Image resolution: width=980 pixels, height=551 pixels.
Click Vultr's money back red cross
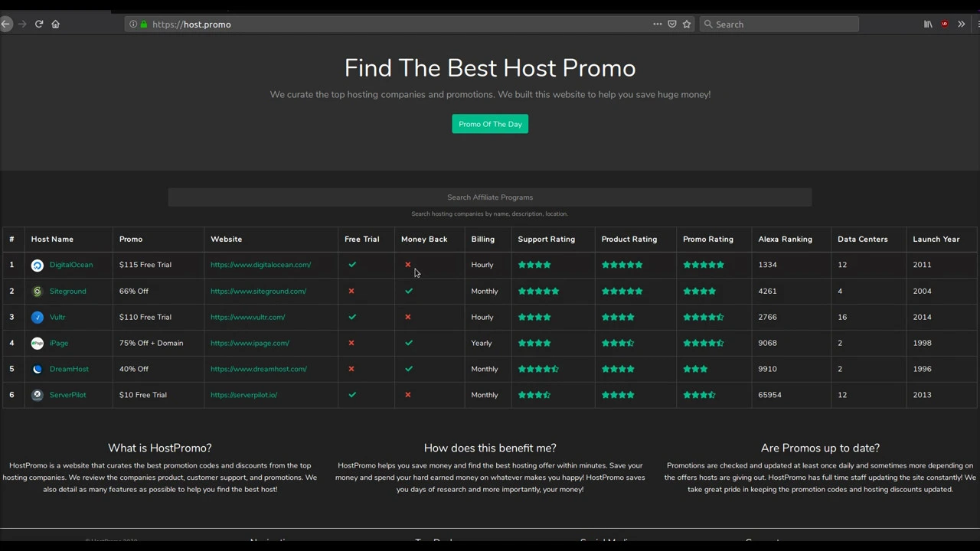[408, 317]
